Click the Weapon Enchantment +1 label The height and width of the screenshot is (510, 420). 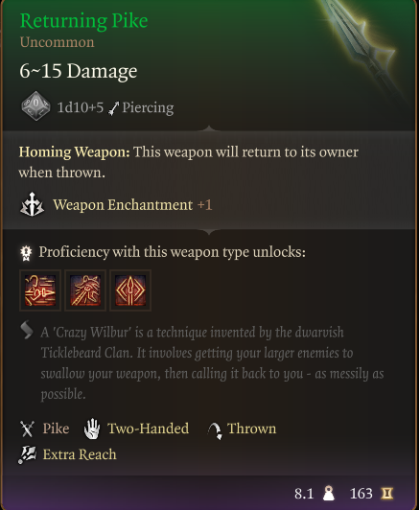pos(132,205)
